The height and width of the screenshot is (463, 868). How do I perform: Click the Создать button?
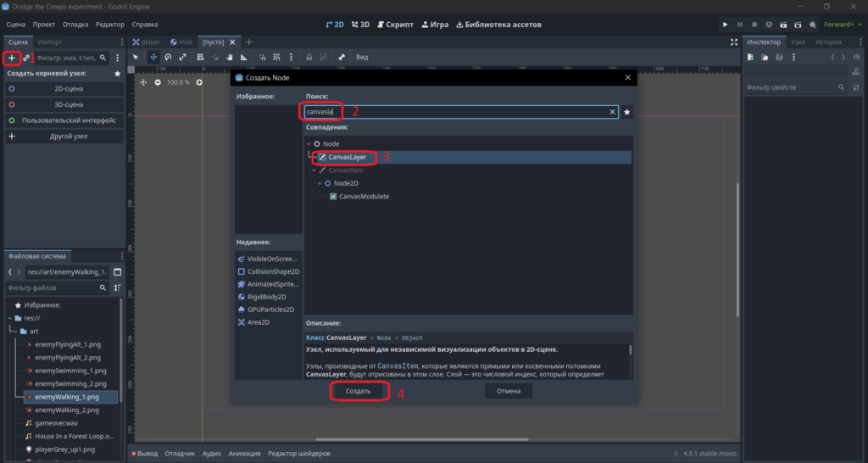coord(359,391)
